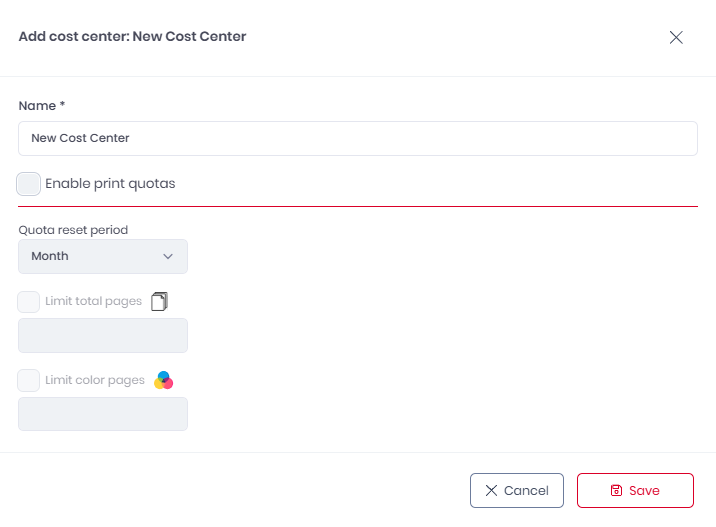Click the 'Quota reset period' label
This screenshot has height=527, width=716.
click(x=73, y=229)
